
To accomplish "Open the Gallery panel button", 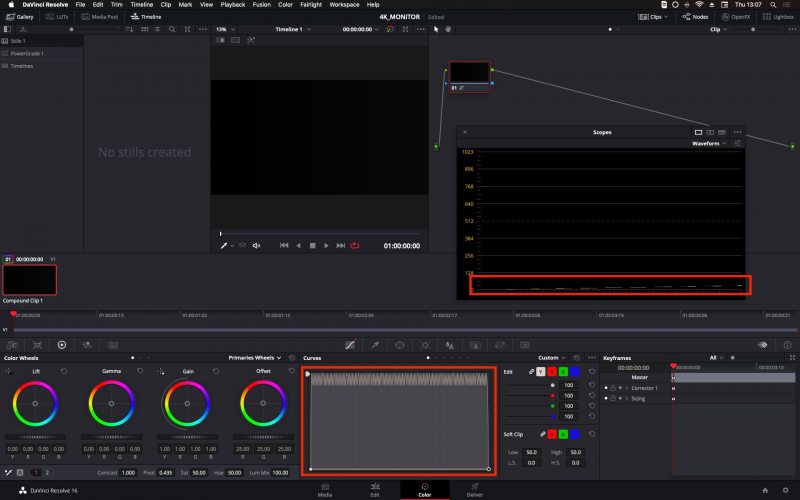I will click(x=19, y=17).
